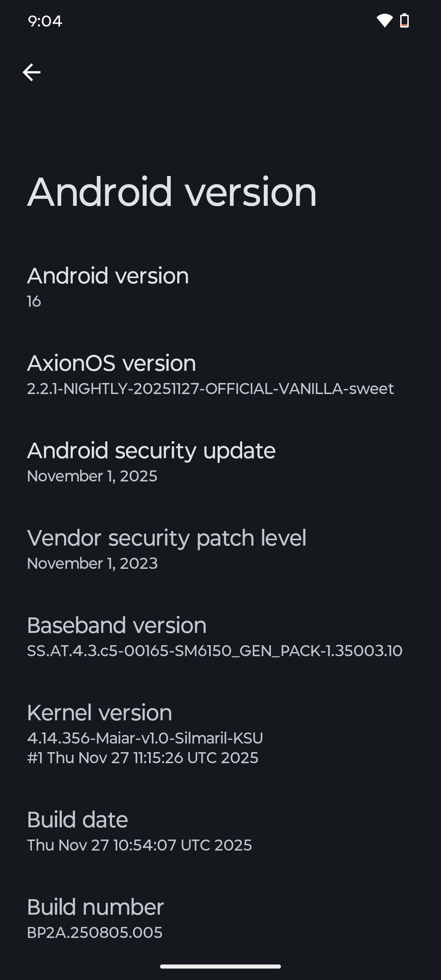441x980 pixels.
Task: Tap the 4.14.356-Maiar kernel string
Action: coord(145,738)
